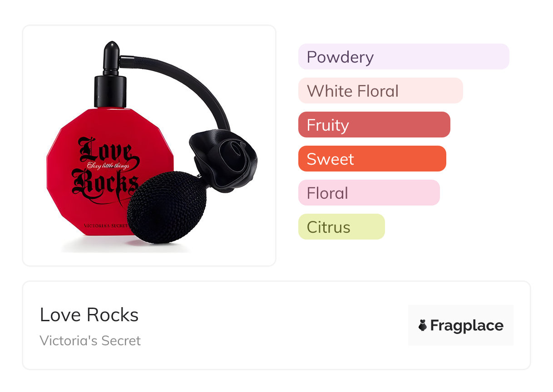
Task: Click the Fragplace logo icon
Action: click(423, 325)
